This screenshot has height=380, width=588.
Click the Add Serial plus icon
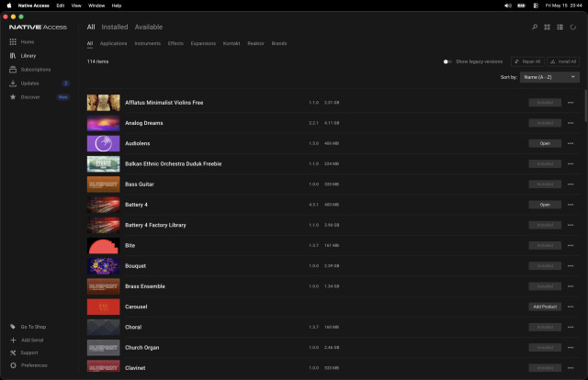(13, 340)
